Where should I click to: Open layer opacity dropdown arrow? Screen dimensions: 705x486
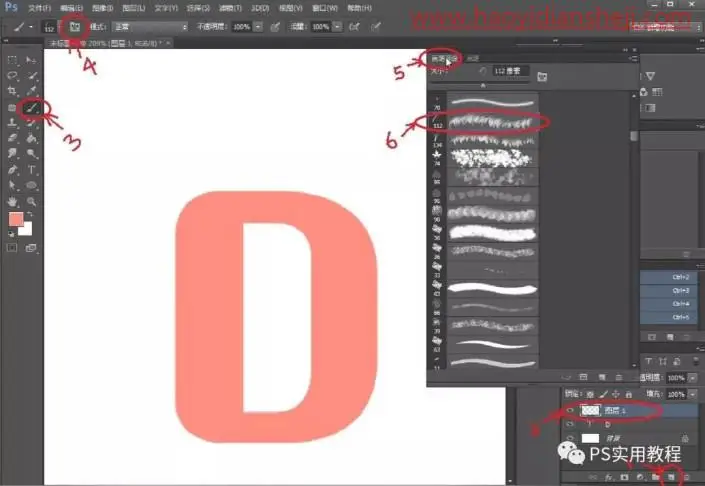[x=693, y=378]
